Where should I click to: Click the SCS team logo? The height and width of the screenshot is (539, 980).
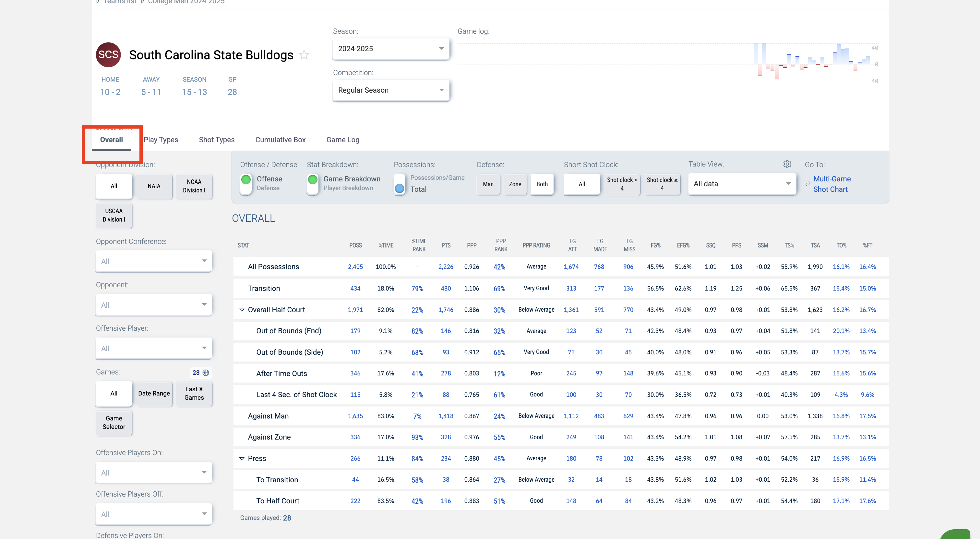coord(108,55)
